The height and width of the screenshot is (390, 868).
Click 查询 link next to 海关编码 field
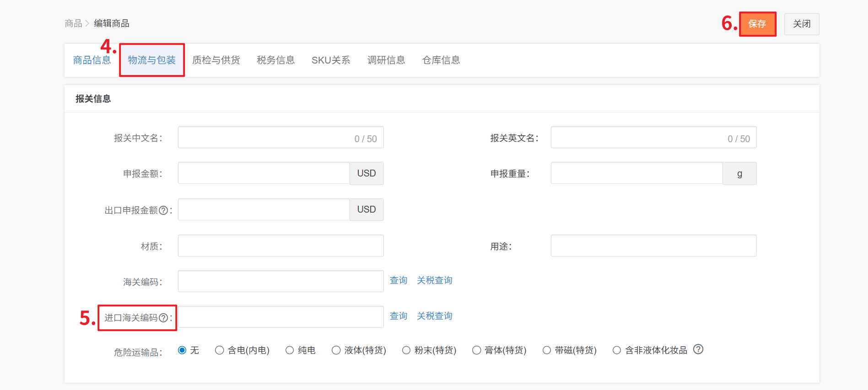tap(398, 280)
